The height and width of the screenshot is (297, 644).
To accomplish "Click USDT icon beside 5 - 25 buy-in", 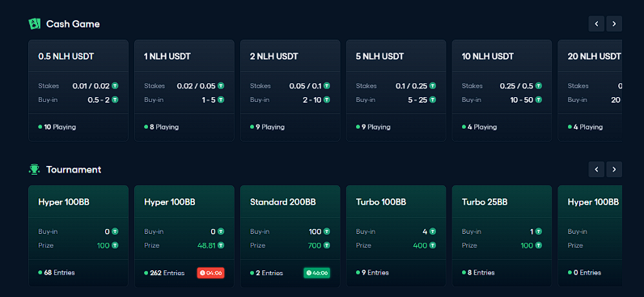I will tap(433, 100).
